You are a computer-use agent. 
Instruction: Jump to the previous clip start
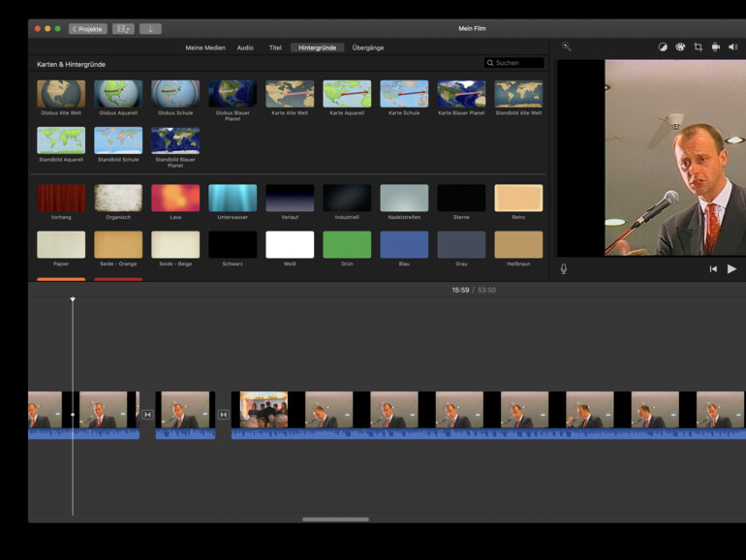coord(713,268)
